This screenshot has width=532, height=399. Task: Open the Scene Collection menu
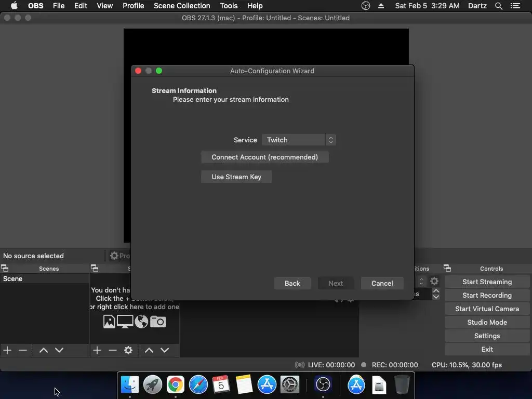182,6
